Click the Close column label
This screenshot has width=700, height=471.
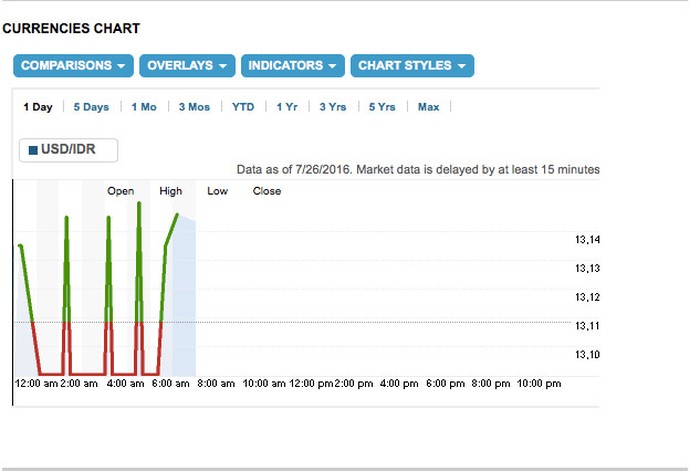[266, 191]
